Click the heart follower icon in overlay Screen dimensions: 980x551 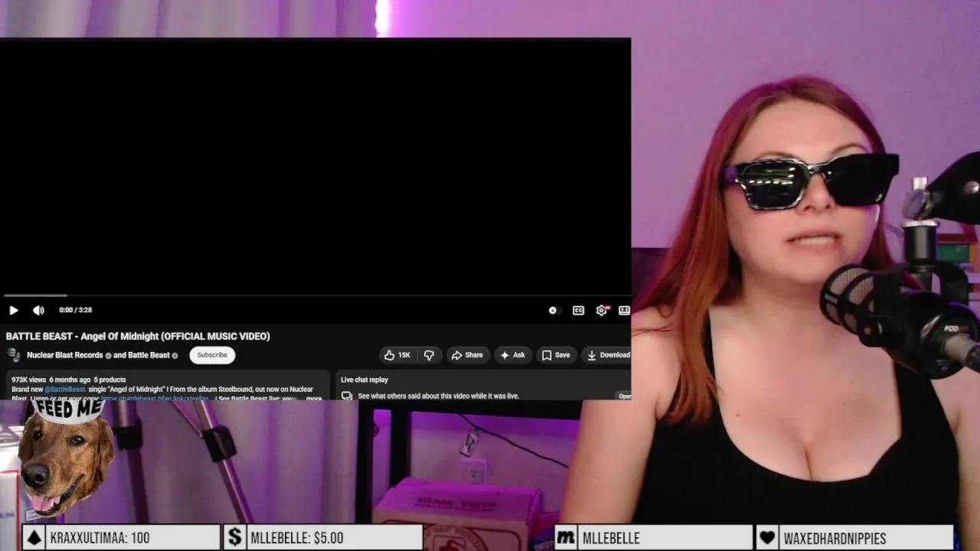point(767,538)
